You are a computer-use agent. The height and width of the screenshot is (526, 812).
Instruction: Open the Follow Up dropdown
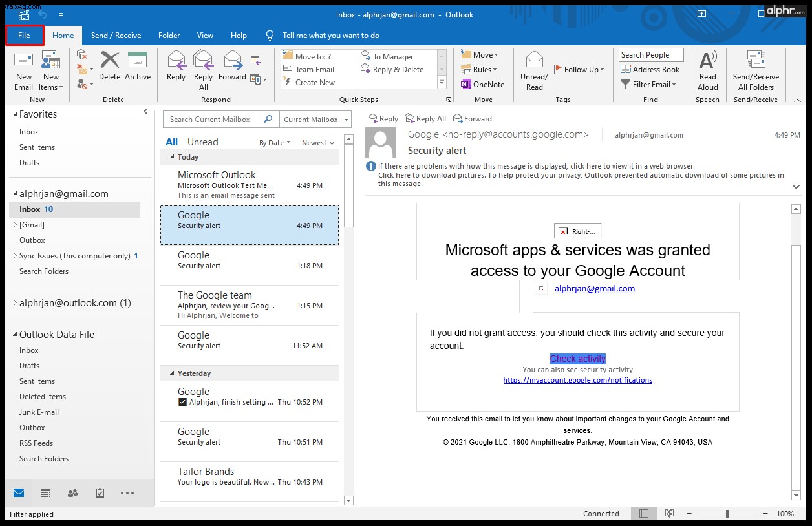[579, 70]
